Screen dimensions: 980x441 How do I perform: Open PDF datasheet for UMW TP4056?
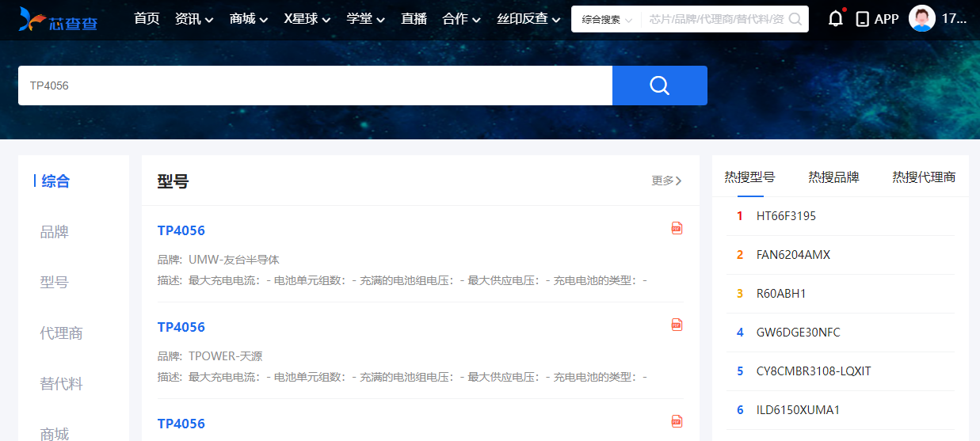click(677, 228)
